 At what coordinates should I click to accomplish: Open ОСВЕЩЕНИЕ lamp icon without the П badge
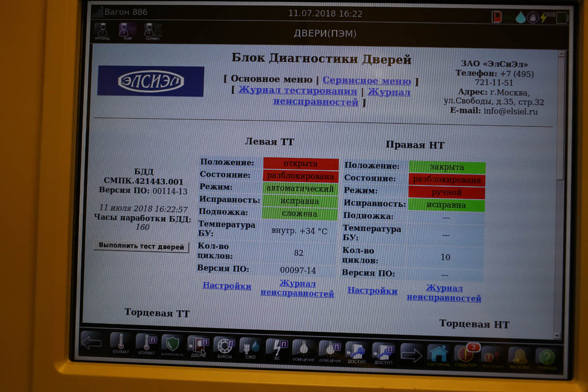303,350
